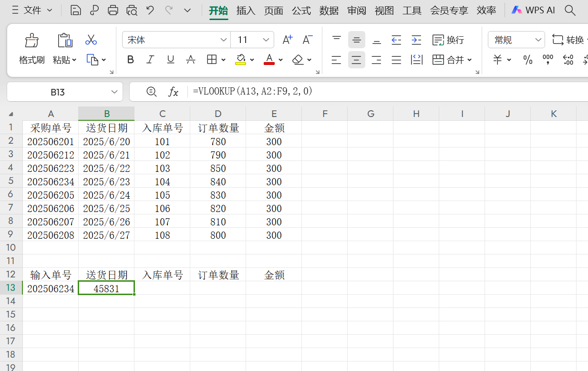Toggle wrap text with 换行 button
This screenshot has width=588, height=371.
tap(448, 40)
